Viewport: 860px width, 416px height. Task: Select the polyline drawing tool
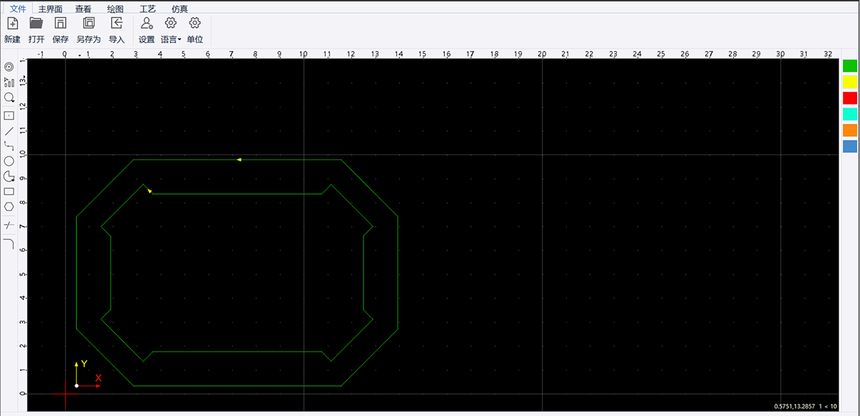pos(9,146)
